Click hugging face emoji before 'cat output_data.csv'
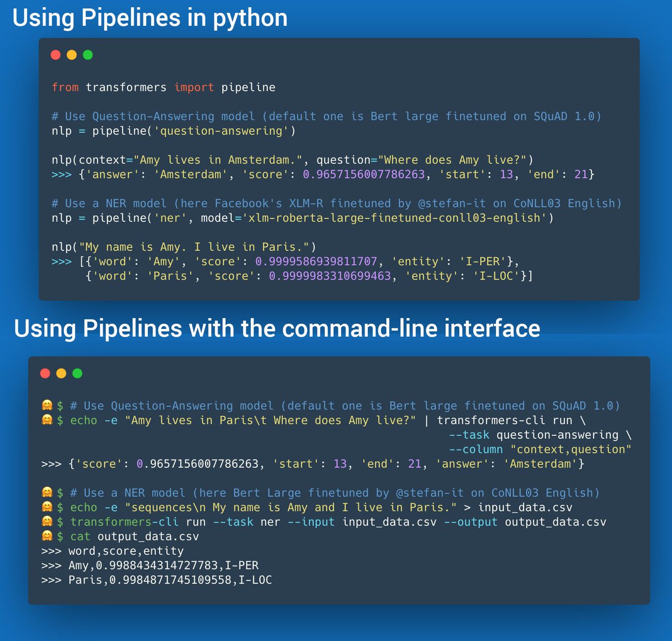The image size is (672, 641). (46, 536)
